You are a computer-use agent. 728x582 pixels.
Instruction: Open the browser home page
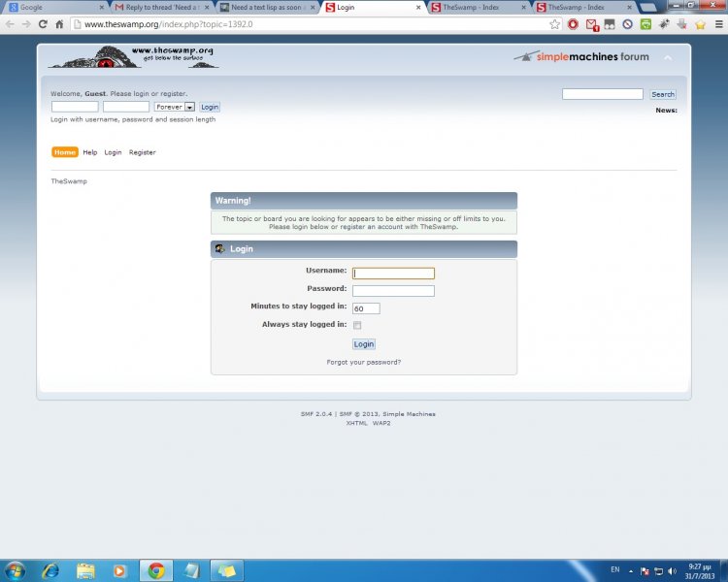point(59,24)
